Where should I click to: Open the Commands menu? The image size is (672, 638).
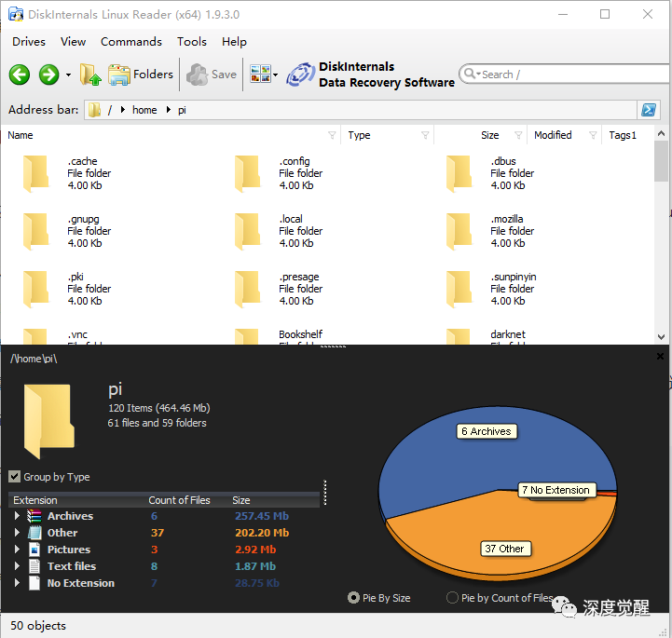[131, 42]
